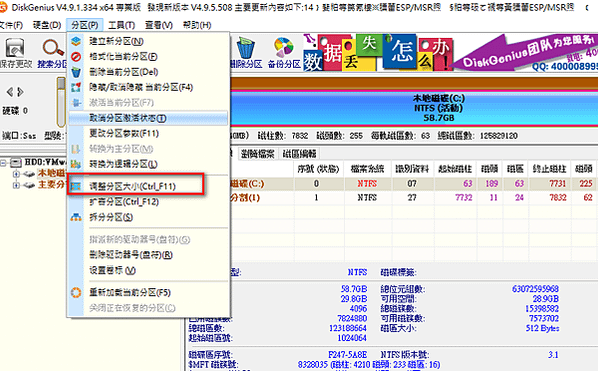Image resolution: width=598 pixels, height=371 pixels.
Task: Open the 工具(T) menu
Action: [x=121, y=25]
